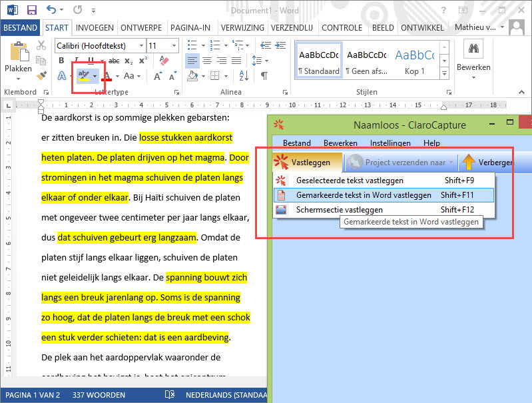Toggle strikethrough abc formatting

(x=114, y=61)
